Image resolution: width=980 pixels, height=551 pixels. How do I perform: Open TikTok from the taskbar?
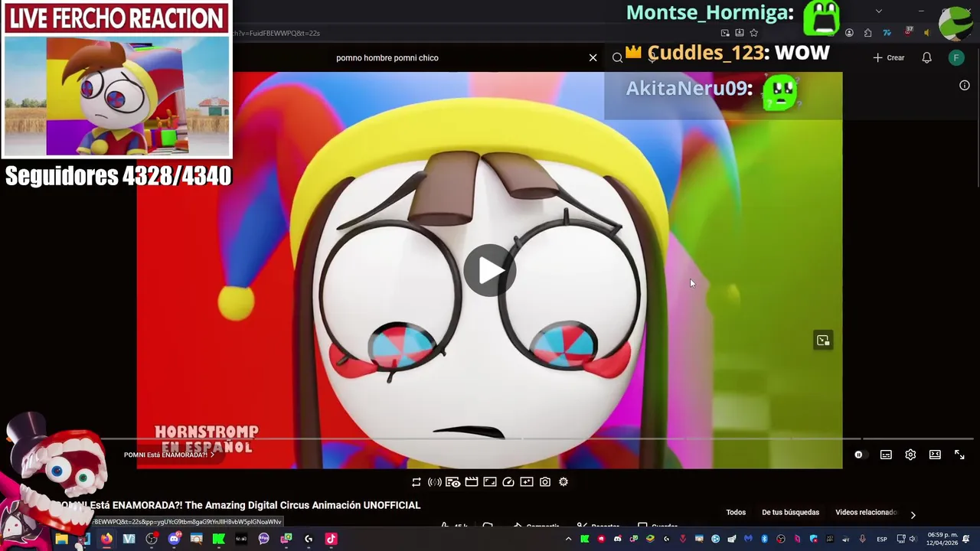(x=331, y=540)
